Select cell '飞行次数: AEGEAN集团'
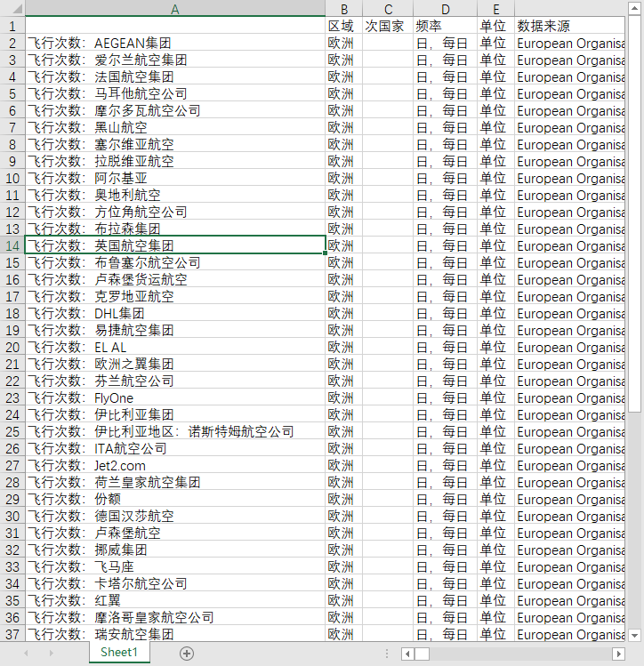644x666 pixels. [175, 43]
